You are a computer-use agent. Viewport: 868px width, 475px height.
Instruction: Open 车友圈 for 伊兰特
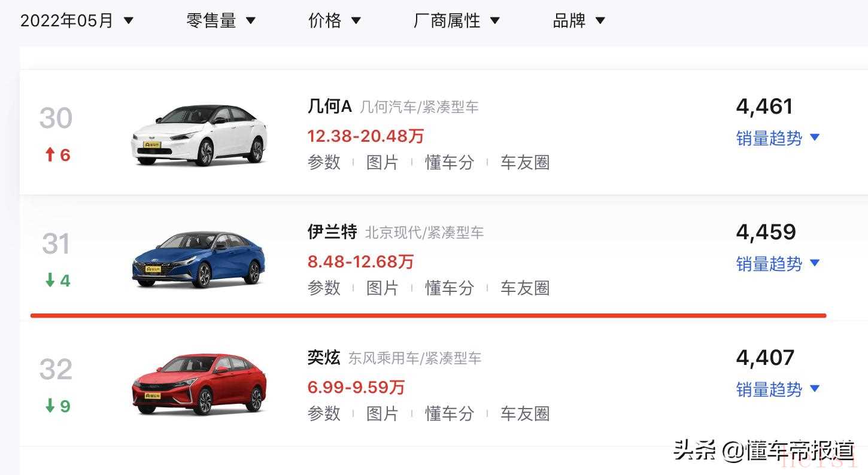[525, 288]
